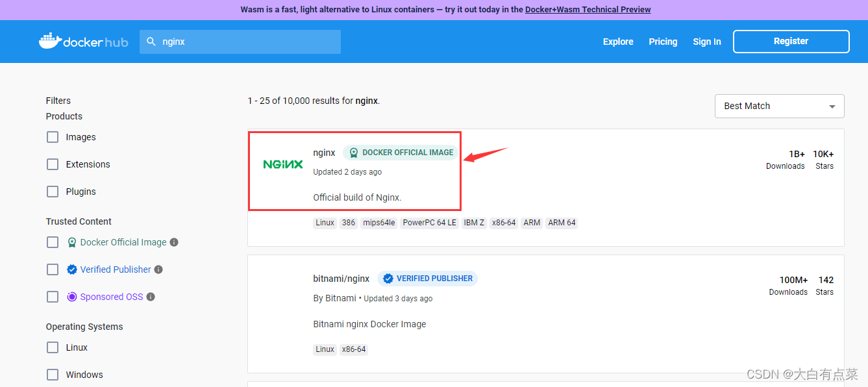Screen dimensions: 868x387
Task: Click the info icon beside Verified Publisher filter
Action: 158,269
